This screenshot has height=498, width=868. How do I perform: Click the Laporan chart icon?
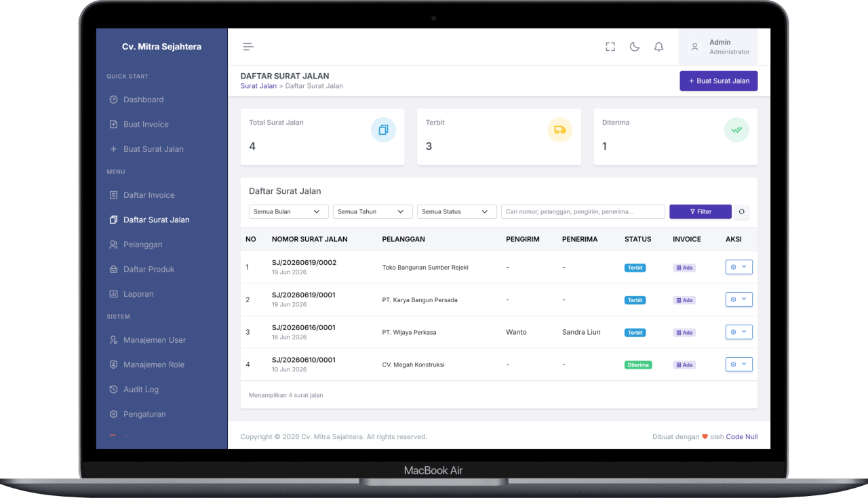pos(113,294)
